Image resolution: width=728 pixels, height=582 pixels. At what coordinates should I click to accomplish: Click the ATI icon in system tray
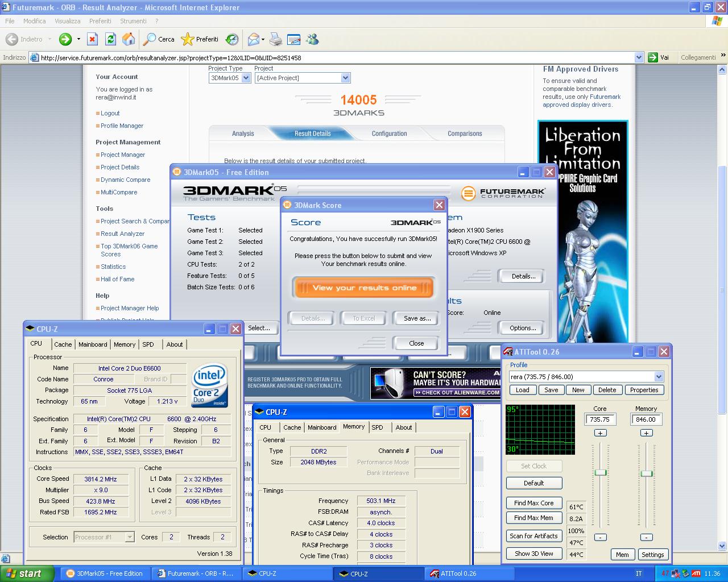tap(696, 573)
